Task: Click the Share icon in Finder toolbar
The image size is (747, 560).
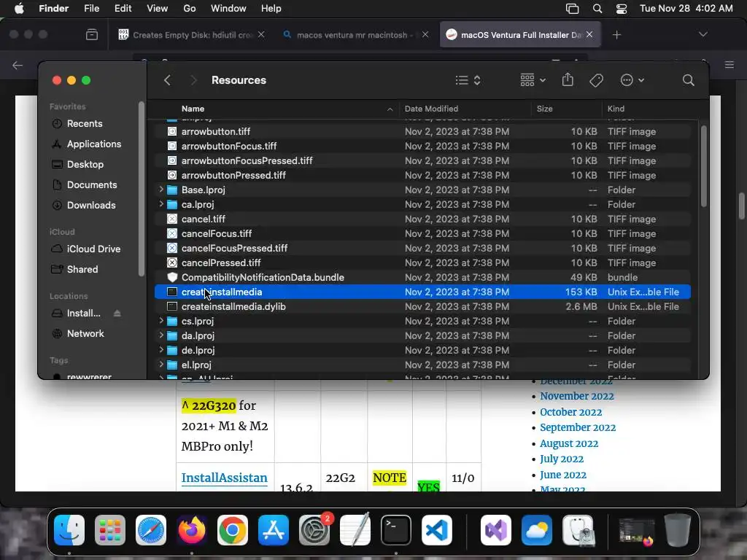Action: click(x=568, y=79)
